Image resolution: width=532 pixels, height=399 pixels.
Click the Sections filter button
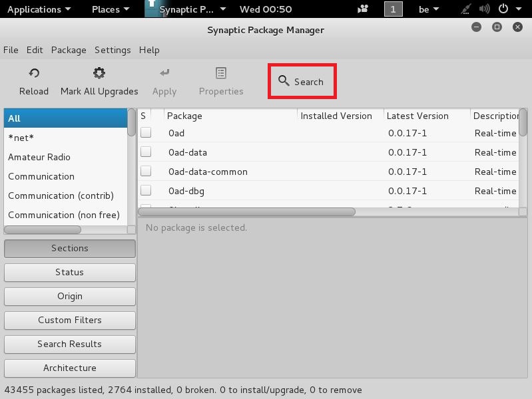coord(70,249)
